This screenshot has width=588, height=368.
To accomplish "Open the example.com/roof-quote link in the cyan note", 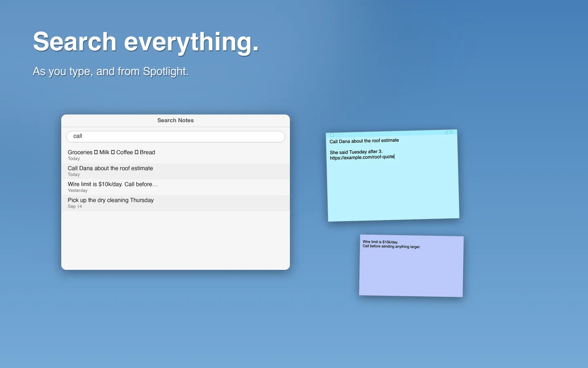I will [362, 157].
